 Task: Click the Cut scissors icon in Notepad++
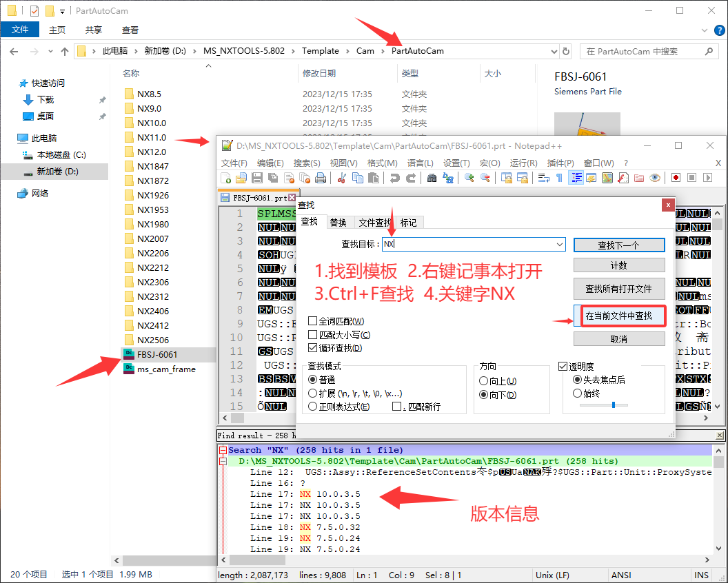coord(342,178)
